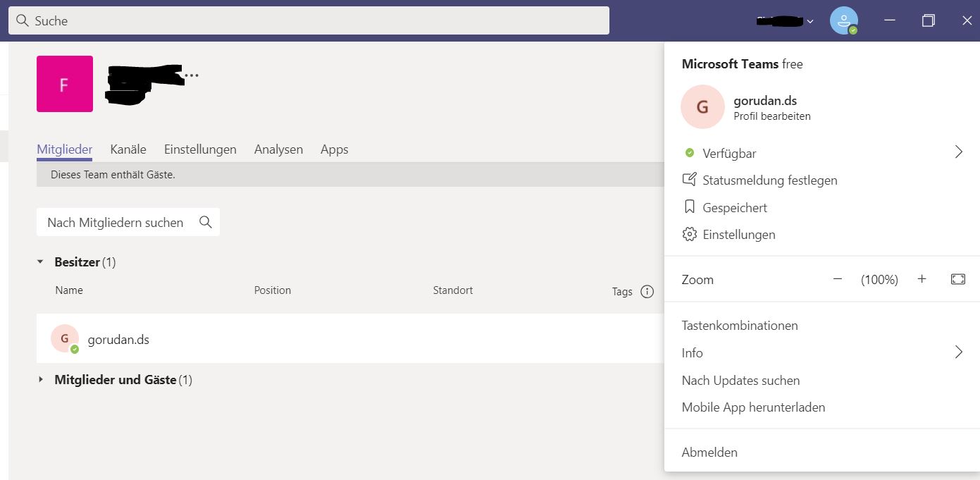Click the Standort column header

point(453,290)
